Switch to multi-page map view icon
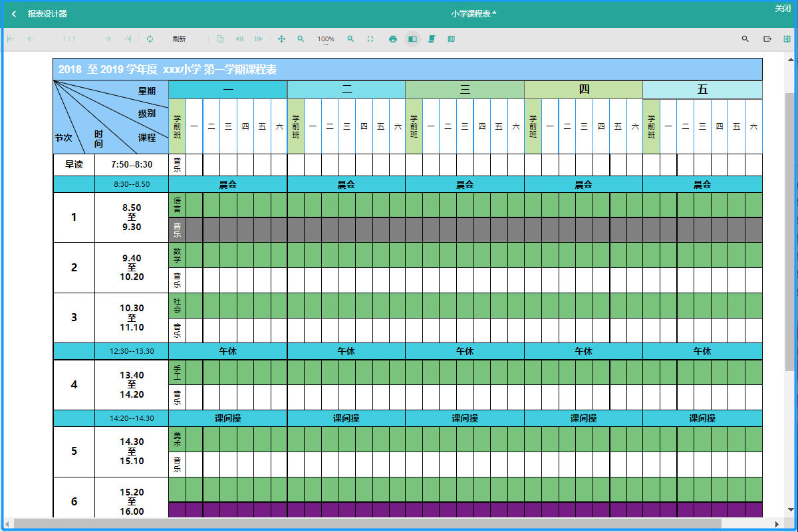The height and width of the screenshot is (532, 798). coord(452,39)
